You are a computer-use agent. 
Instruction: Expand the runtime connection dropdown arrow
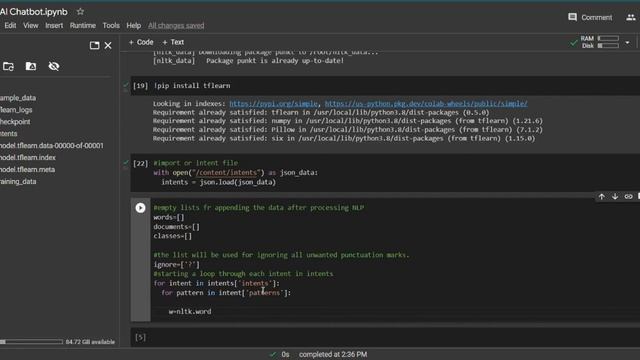tap(627, 42)
